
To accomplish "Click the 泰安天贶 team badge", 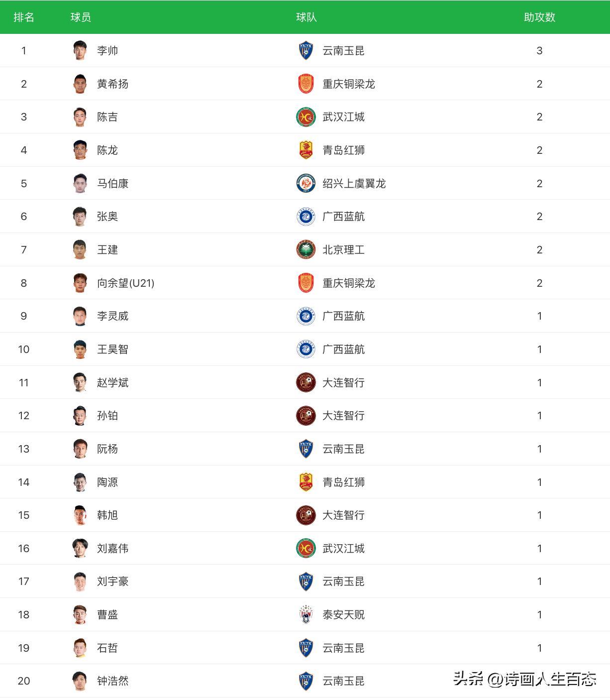I will coord(305,614).
